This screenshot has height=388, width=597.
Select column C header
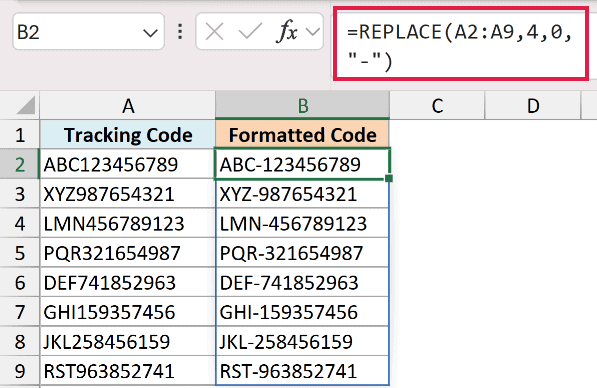tap(437, 105)
